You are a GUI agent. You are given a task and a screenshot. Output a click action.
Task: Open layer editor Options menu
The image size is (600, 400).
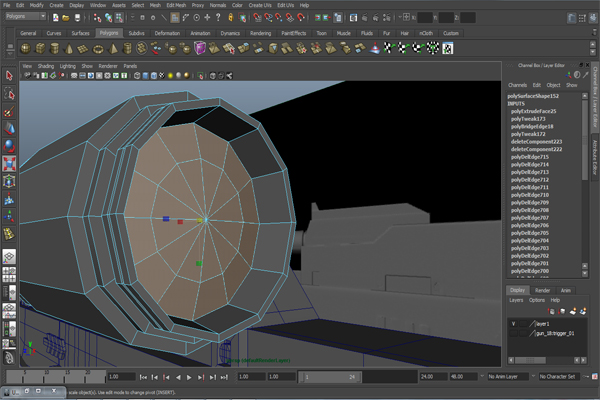(x=537, y=300)
